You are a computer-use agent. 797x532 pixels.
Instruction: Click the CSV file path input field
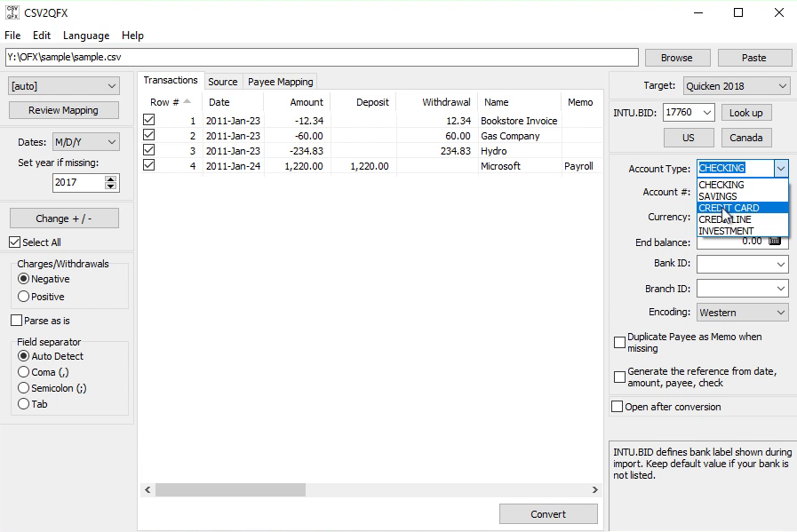(322, 57)
